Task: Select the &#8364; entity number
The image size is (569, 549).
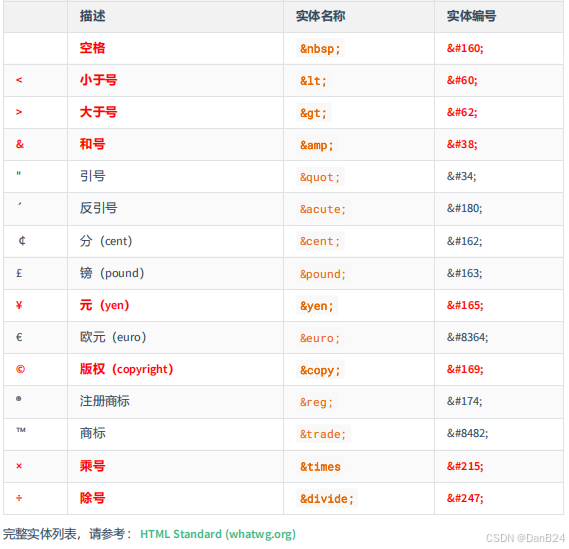Action: click(467, 337)
